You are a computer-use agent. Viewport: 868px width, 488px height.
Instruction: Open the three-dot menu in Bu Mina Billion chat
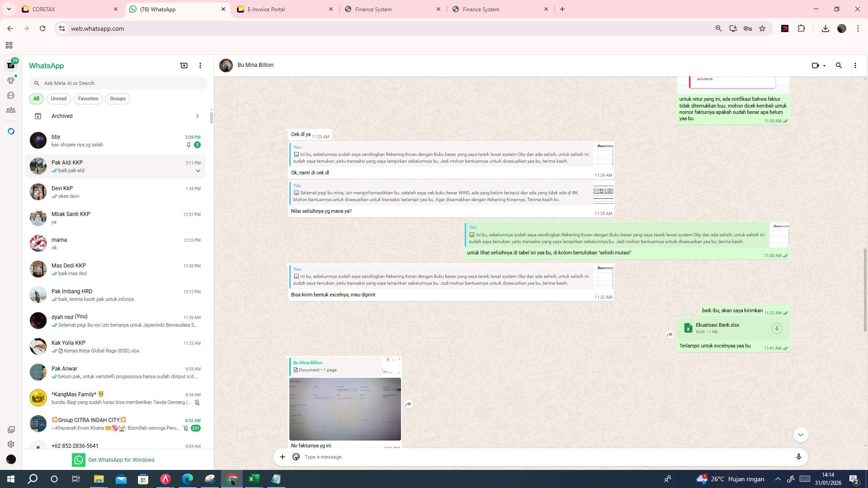[855, 66]
